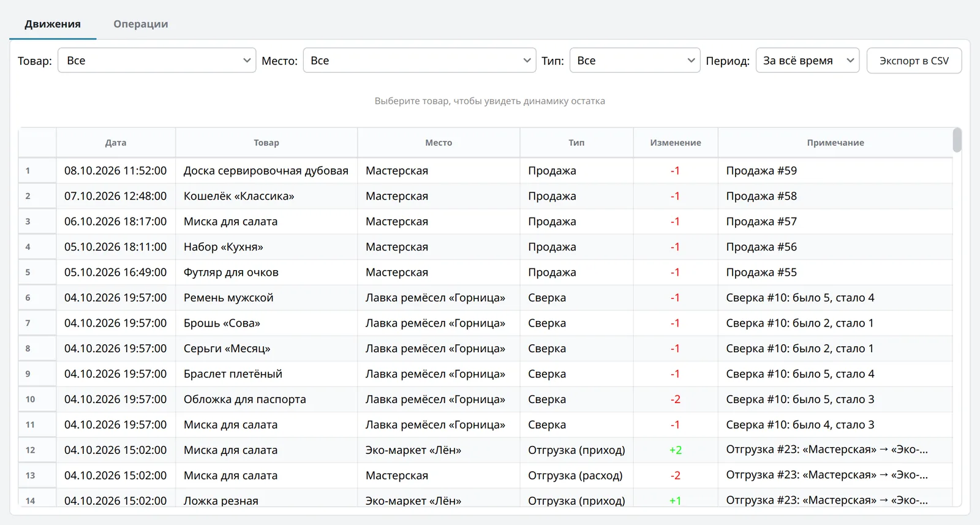
Task: Click the date 05.10.2026 16:49:00
Action: 116,273
